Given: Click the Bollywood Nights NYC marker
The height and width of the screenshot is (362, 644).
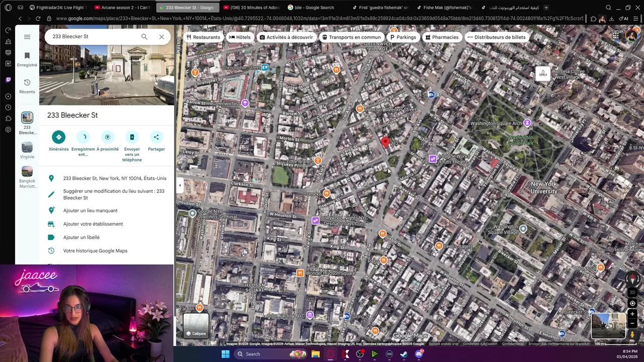Looking at the screenshot, I should [x=315, y=220].
